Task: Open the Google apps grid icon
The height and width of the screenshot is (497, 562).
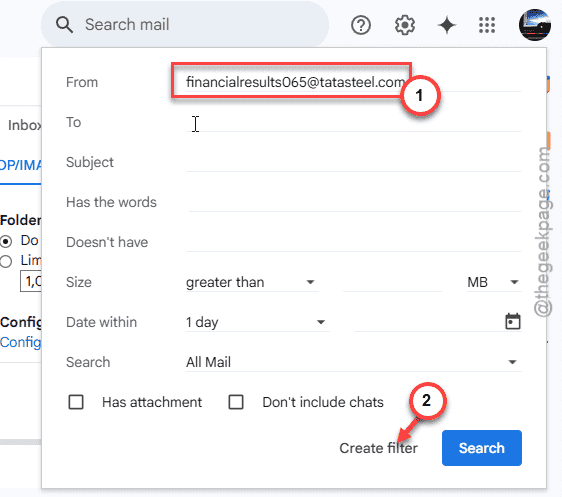Action: [487, 25]
